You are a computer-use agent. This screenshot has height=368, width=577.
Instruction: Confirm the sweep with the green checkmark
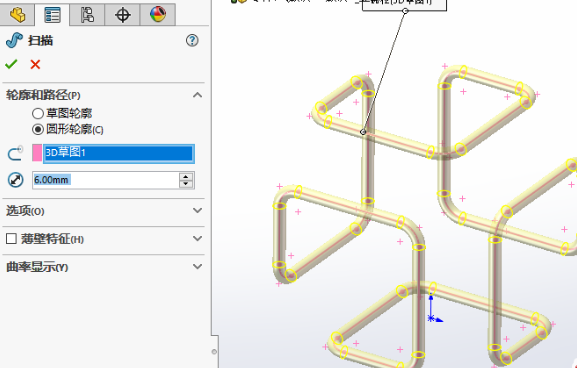(11, 64)
